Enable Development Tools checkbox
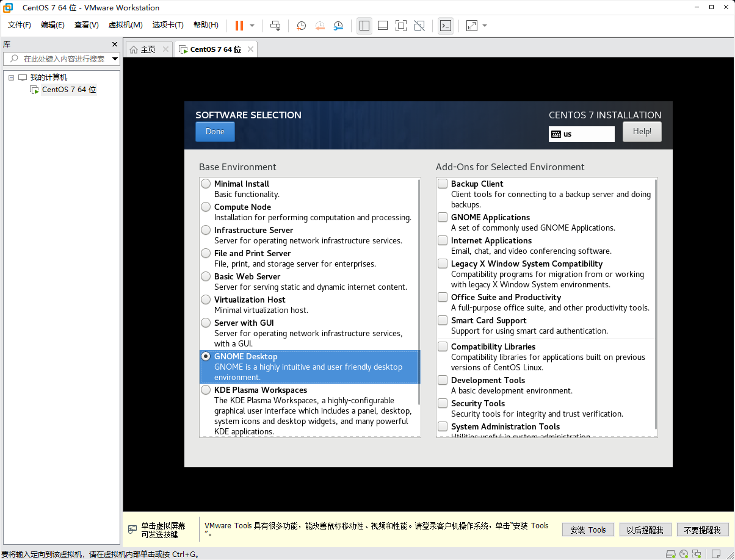 point(443,380)
